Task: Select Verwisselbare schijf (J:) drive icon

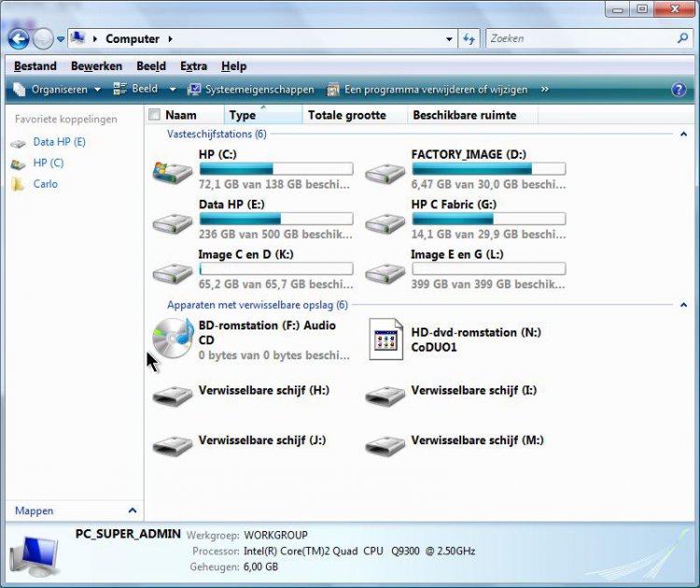Action: point(173,445)
